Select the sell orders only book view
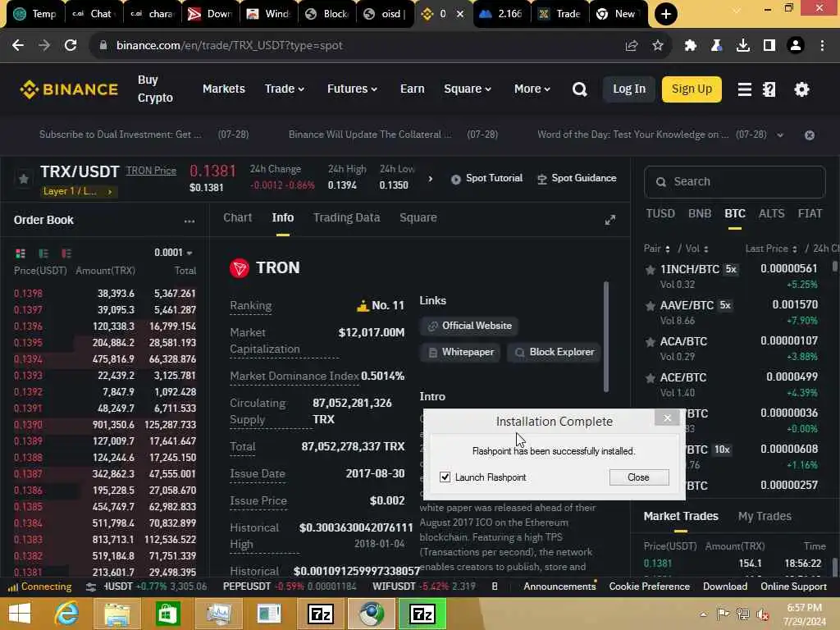Image resolution: width=840 pixels, height=630 pixels. (66, 253)
